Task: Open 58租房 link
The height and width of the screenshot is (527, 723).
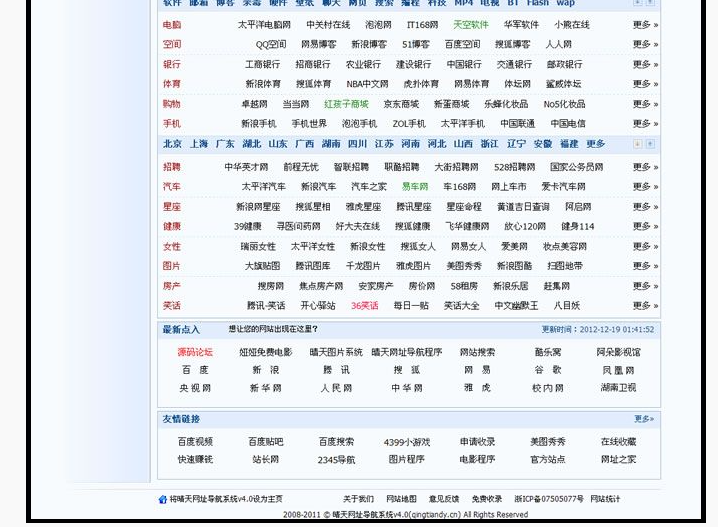Action: 464,286
